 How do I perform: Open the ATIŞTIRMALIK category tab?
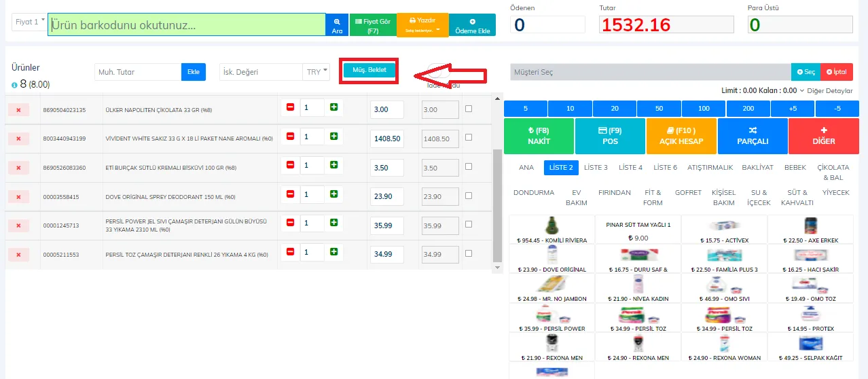pyautogui.click(x=710, y=167)
